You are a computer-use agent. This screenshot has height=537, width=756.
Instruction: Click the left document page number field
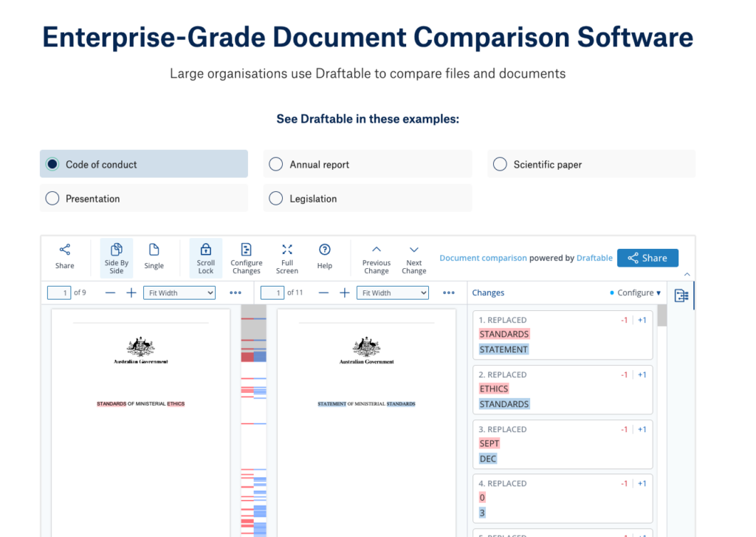(x=59, y=293)
